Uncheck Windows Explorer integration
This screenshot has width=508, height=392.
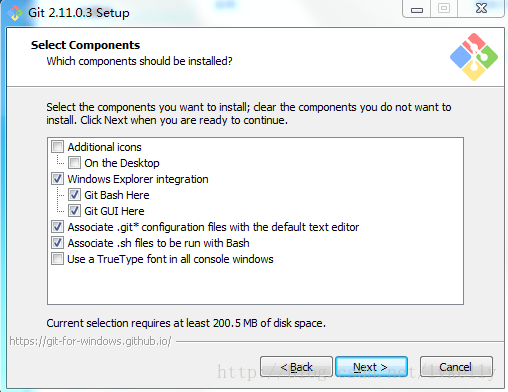click(57, 179)
